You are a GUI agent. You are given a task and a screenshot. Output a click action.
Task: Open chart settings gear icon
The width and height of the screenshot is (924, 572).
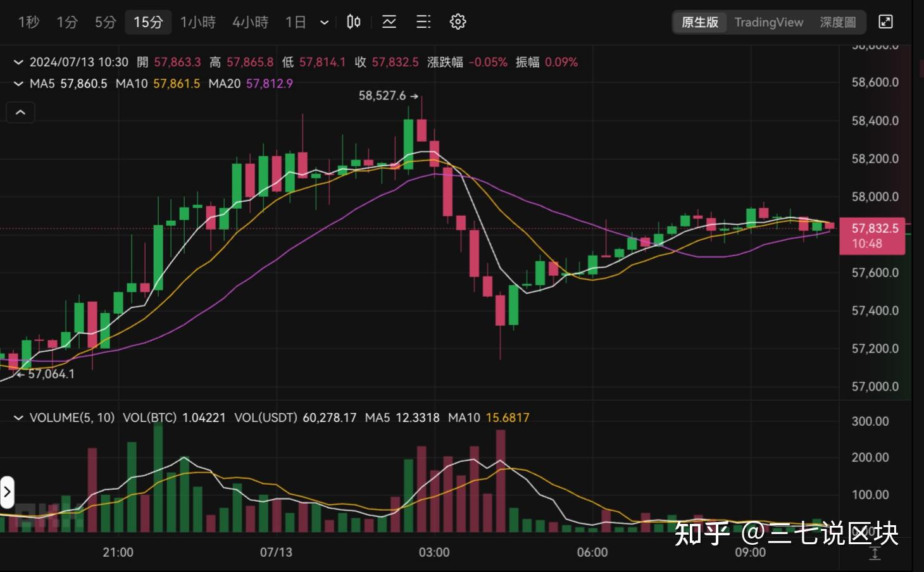tap(458, 22)
